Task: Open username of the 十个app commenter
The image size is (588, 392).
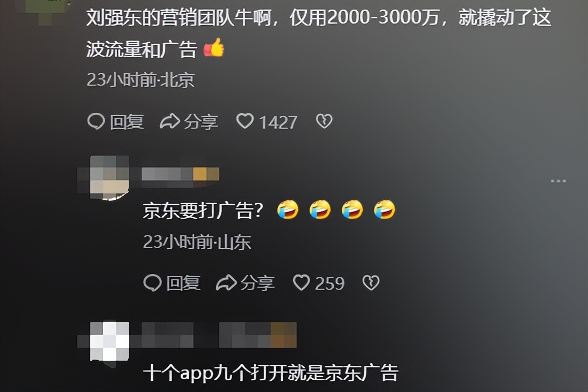Action: [x=219, y=335]
